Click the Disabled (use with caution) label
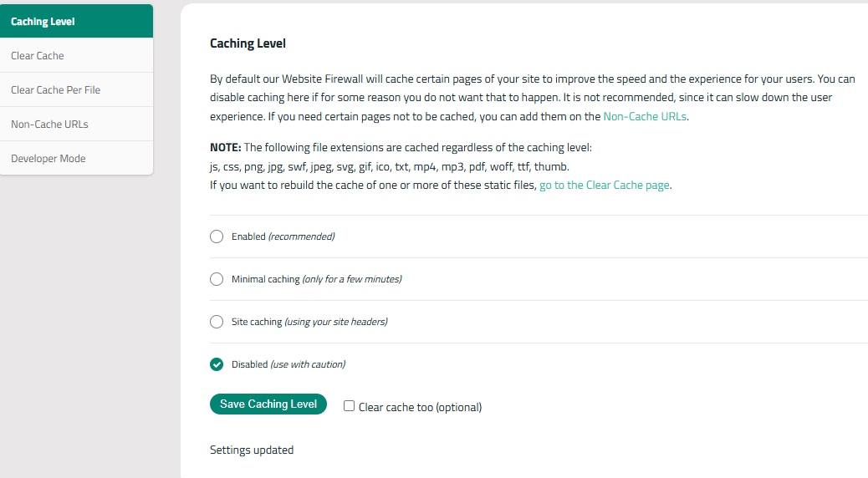 point(288,364)
